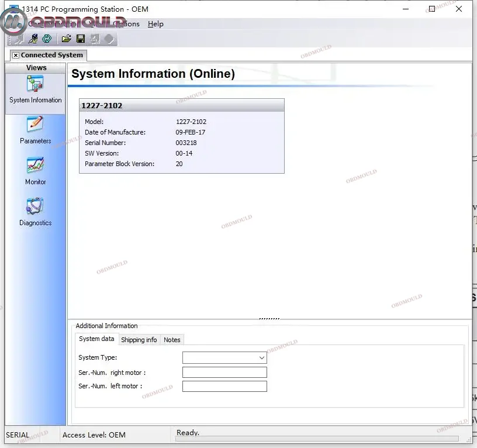Click the panel splitter above Additional Information
477x448 pixels.
tap(269, 319)
